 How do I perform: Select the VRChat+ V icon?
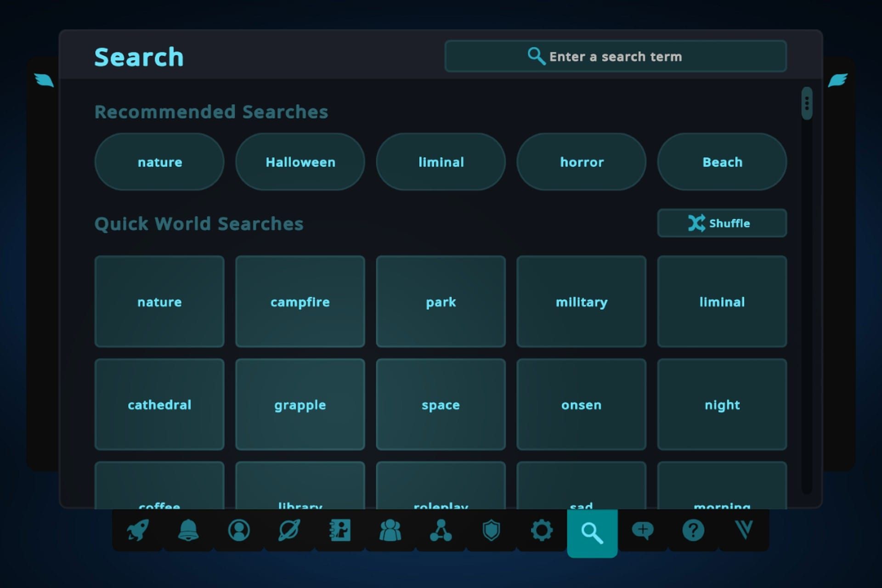(x=744, y=531)
